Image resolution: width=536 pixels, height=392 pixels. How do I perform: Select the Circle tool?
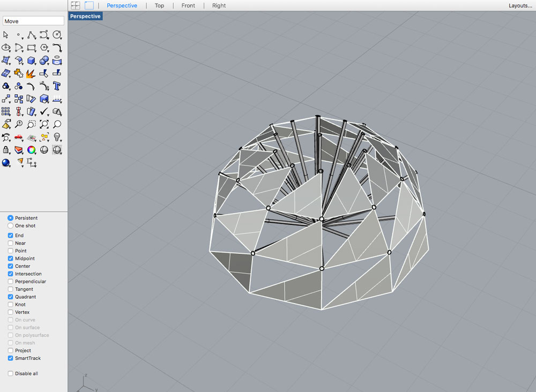click(57, 35)
